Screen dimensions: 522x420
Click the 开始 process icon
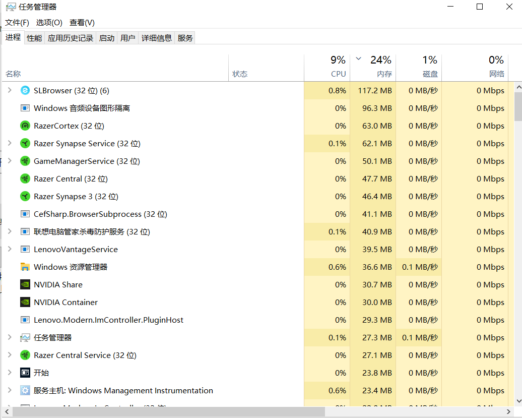[25, 373]
